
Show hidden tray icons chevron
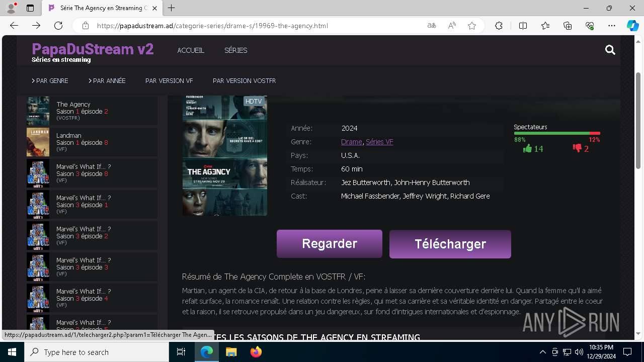[x=542, y=352]
